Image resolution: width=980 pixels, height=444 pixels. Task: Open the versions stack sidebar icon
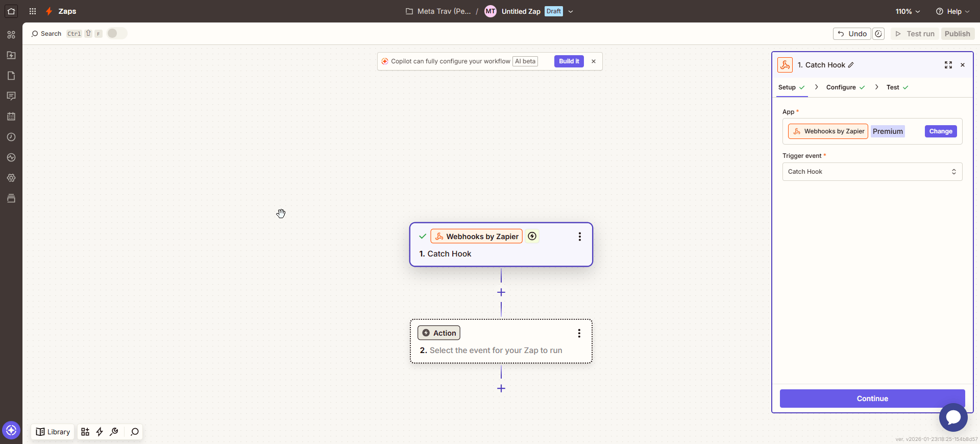(11, 198)
